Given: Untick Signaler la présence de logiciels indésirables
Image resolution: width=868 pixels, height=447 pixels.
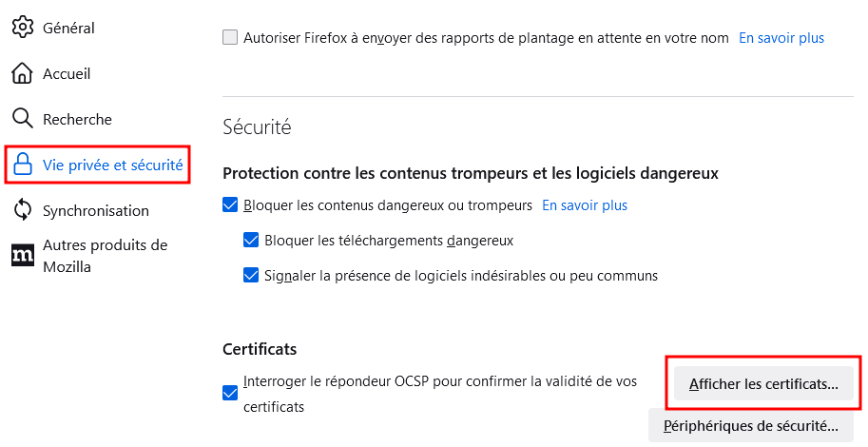Looking at the screenshot, I should pyautogui.click(x=251, y=275).
